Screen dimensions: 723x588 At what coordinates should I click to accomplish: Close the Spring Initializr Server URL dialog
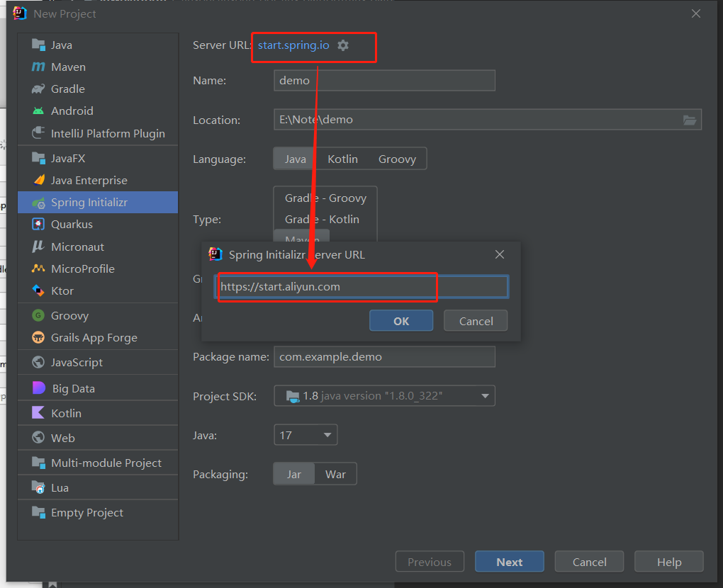click(x=500, y=254)
